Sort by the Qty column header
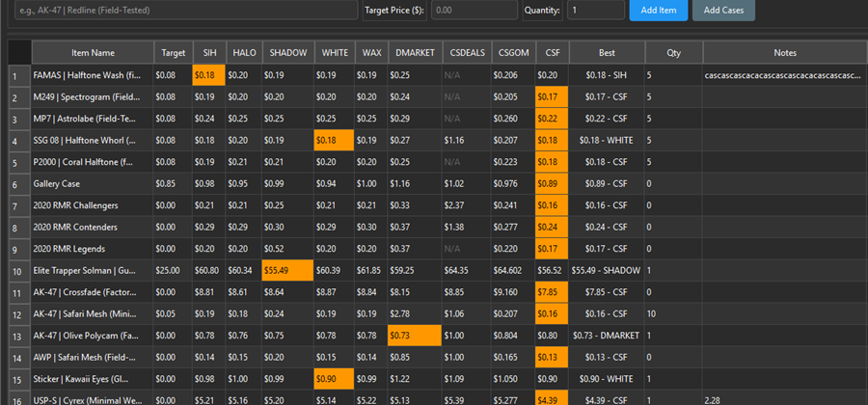This screenshot has width=868, height=405. 674,53
